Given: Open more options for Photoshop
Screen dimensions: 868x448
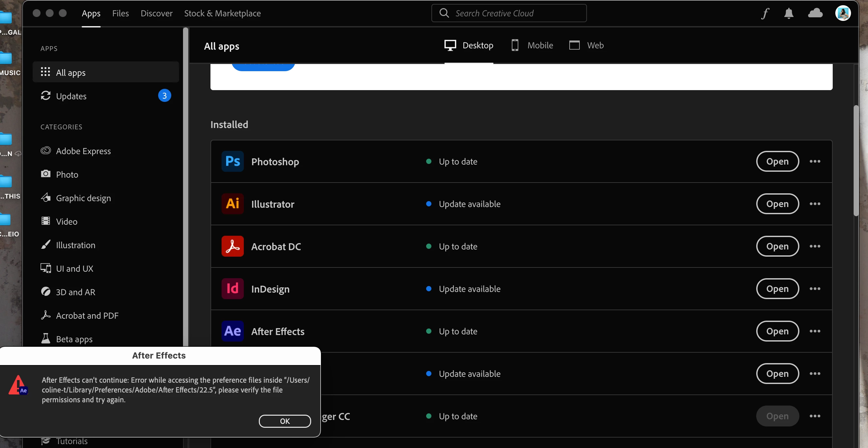Looking at the screenshot, I should pyautogui.click(x=815, y=162).
